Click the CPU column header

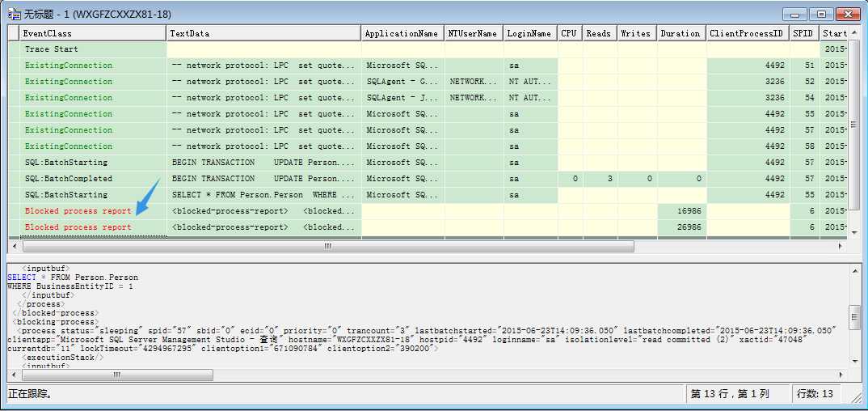tap(570, 33)
